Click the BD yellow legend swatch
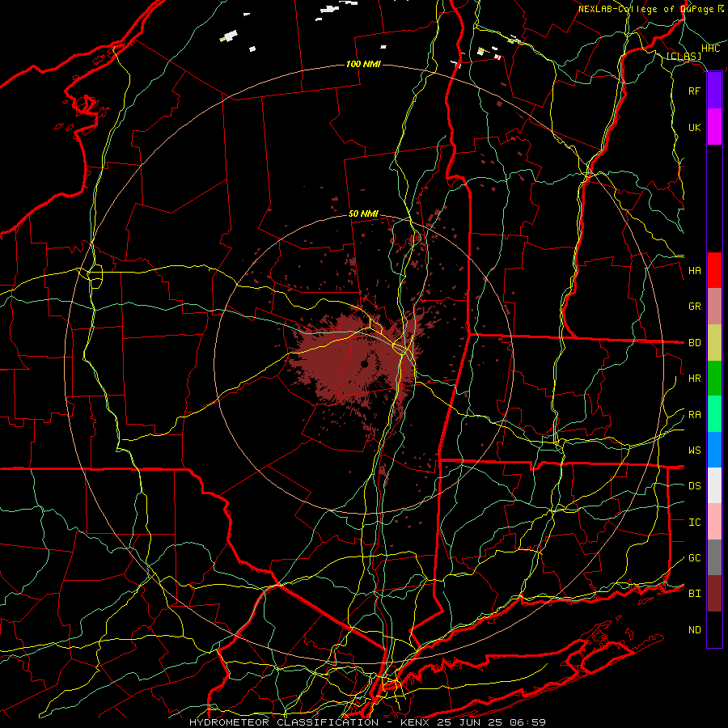 pos(714,342)
